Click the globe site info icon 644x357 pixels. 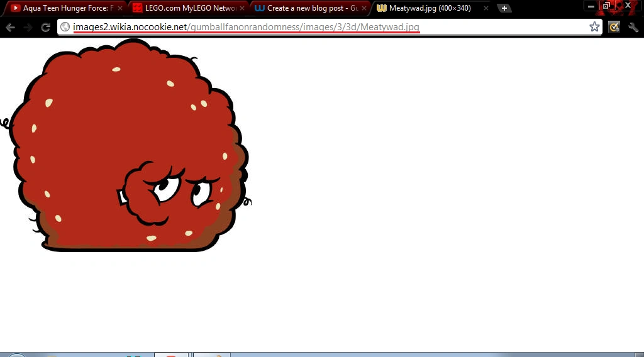click(65, 27)
